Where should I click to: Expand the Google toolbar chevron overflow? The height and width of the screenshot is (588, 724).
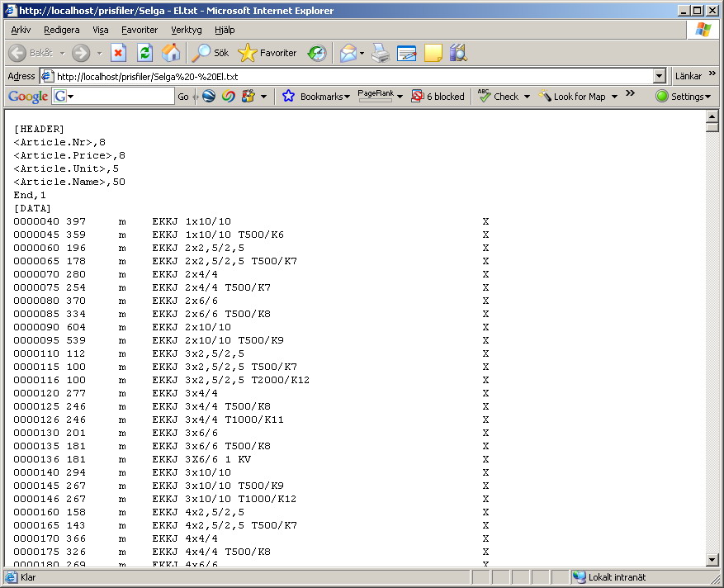(x=630, y=93)
